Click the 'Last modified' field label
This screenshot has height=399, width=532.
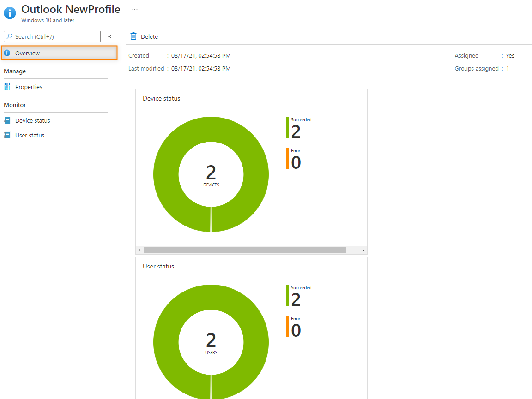click(x=146, y=68)
